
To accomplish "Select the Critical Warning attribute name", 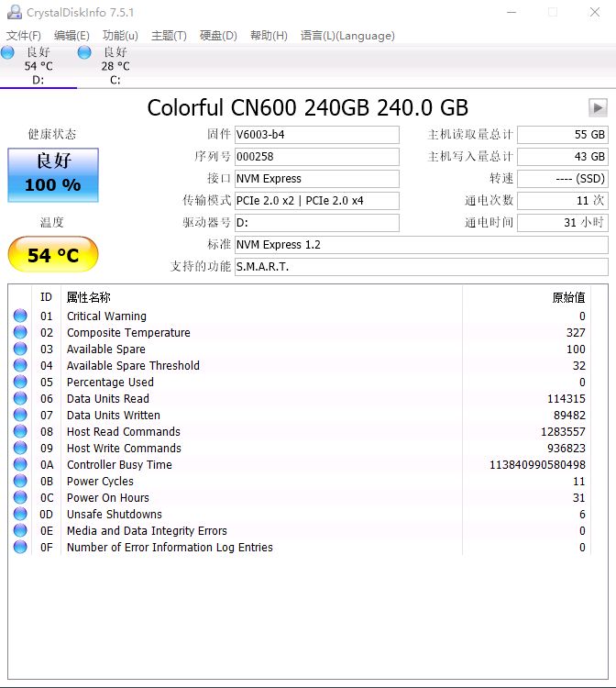I will (x=106, y=316).
